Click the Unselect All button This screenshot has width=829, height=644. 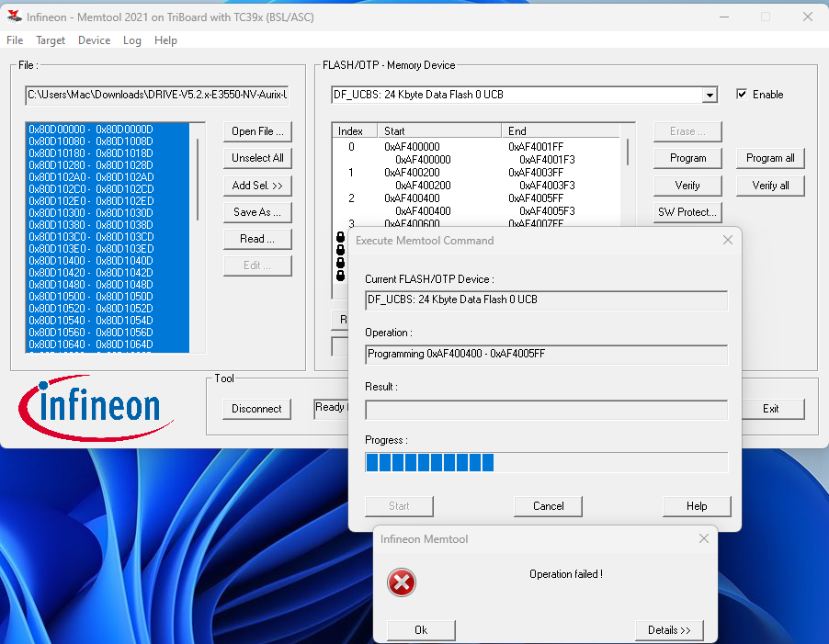pyautogui.click(x=257, y=157)
